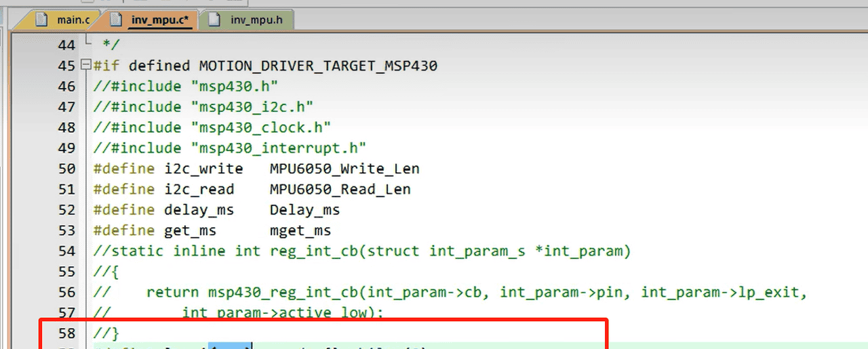Click the '//#include "msp430_interrupt.h"' line
The height and width of the screenshot is (349, 868).
click(x=230, y=148)
